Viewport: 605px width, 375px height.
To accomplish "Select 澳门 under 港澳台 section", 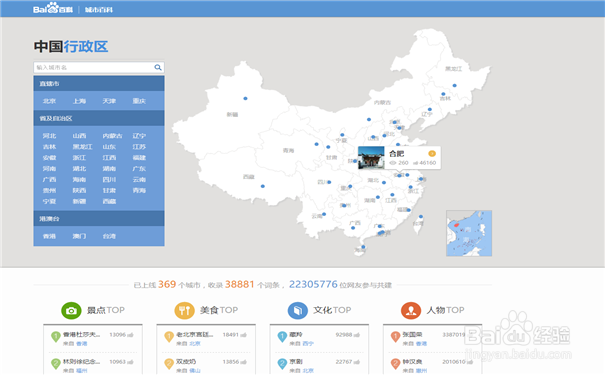I will pos(79,236).
